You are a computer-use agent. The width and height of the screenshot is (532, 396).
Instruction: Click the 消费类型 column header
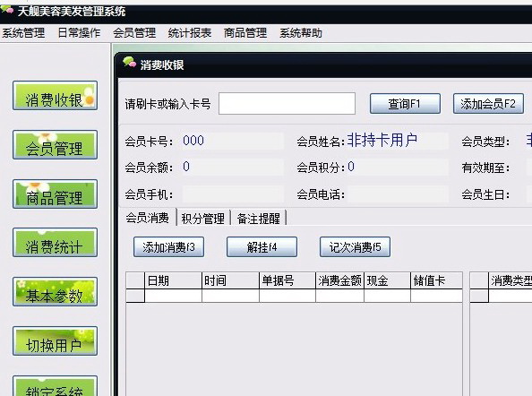(511, 280)
